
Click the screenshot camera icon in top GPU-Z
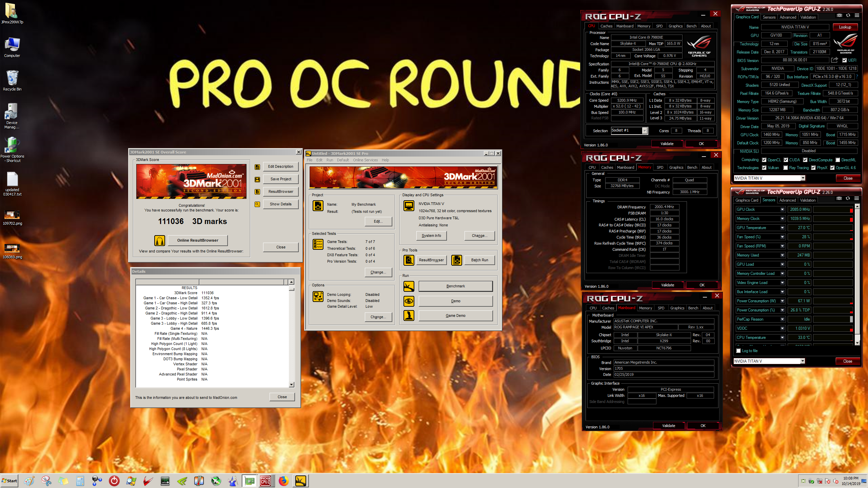tap(839, 16)
